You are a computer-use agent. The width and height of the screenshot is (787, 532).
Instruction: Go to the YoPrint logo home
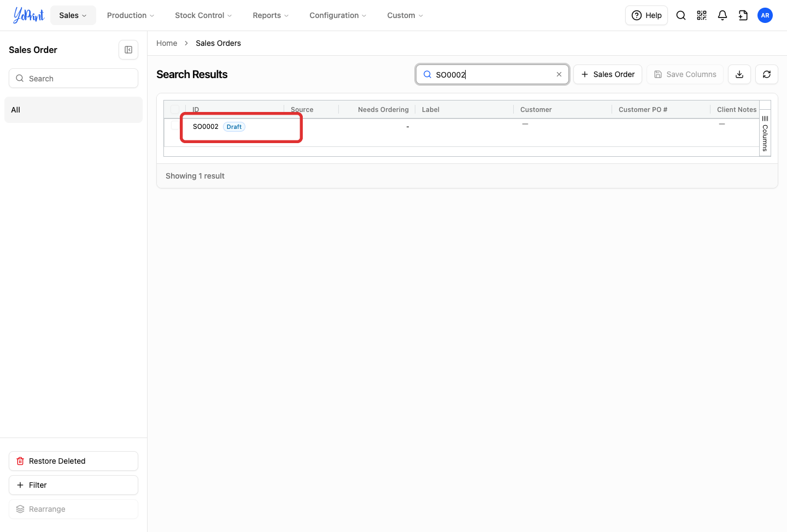(x=29, y=15)
